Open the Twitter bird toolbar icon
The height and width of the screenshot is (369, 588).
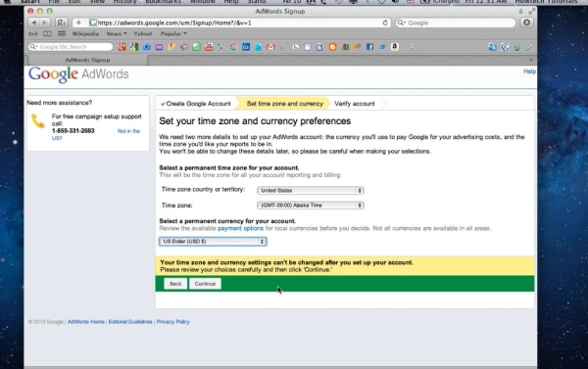coord(382,47)
